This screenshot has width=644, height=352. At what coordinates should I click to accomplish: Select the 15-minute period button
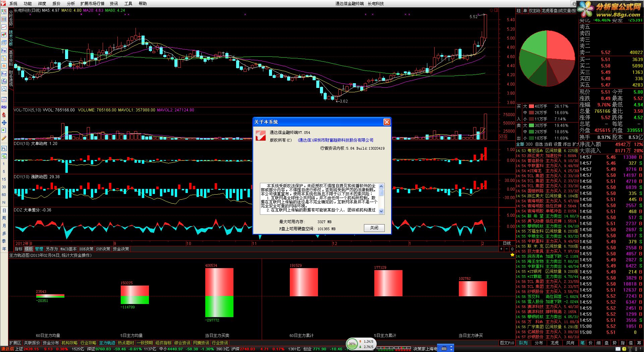(4, 179)
